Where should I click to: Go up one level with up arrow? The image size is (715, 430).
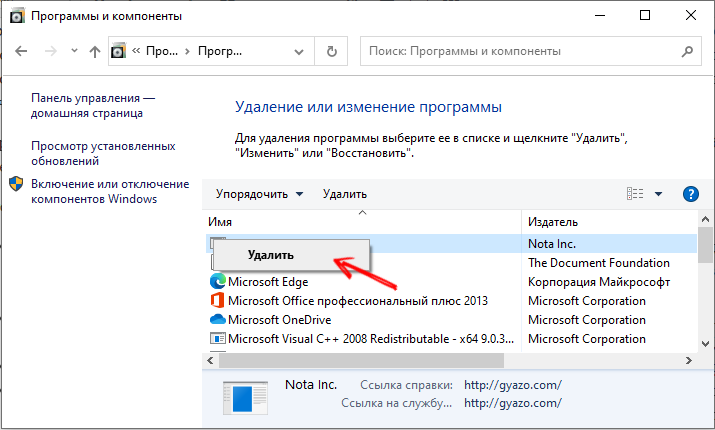coord(94,52)
